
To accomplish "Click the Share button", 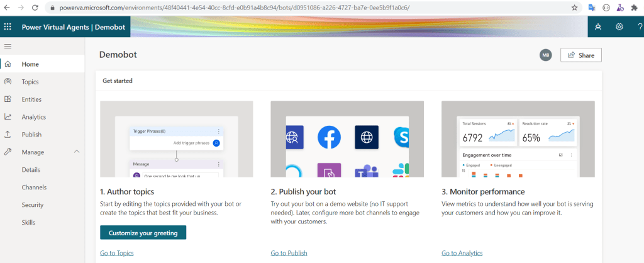I will [581, 55].
